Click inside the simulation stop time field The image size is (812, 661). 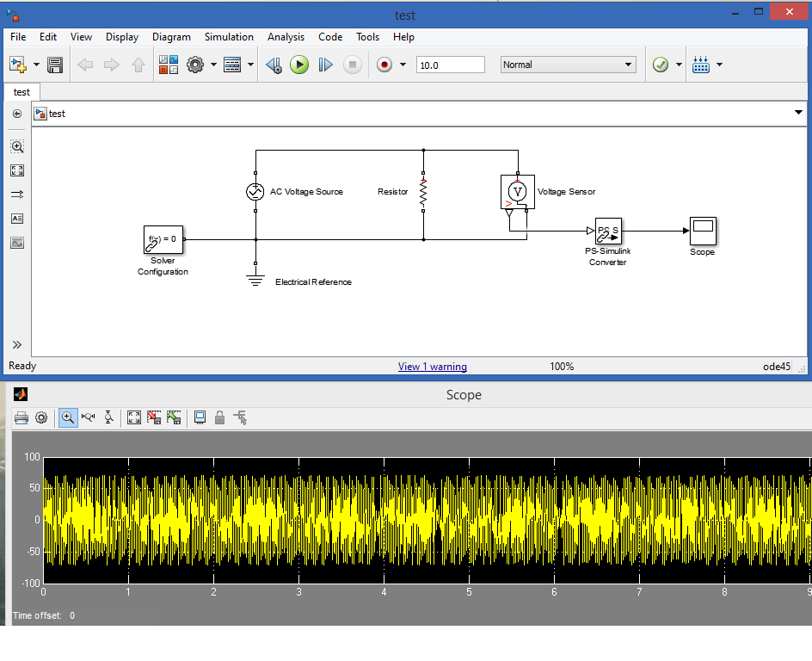450,64
